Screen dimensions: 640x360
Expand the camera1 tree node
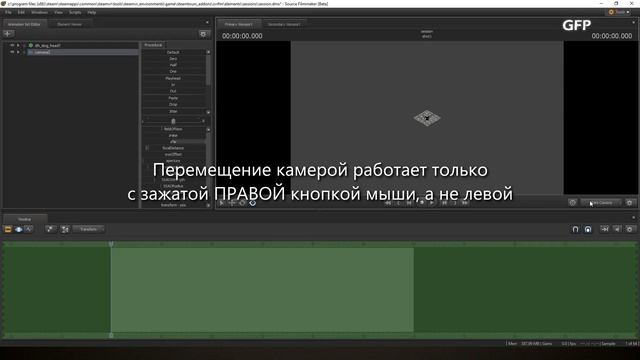click(x=18, y=52)
